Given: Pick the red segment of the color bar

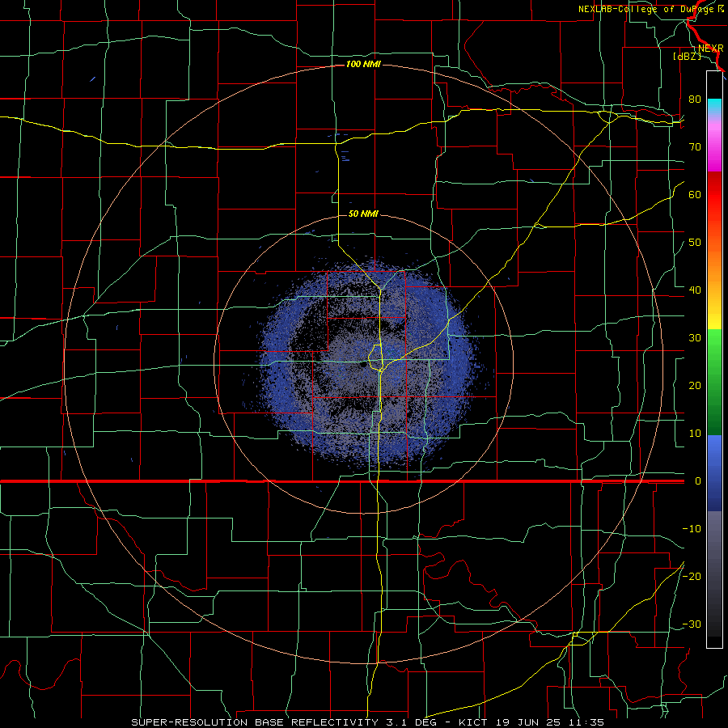Looking at the screenshot, I should pos(714,195).
